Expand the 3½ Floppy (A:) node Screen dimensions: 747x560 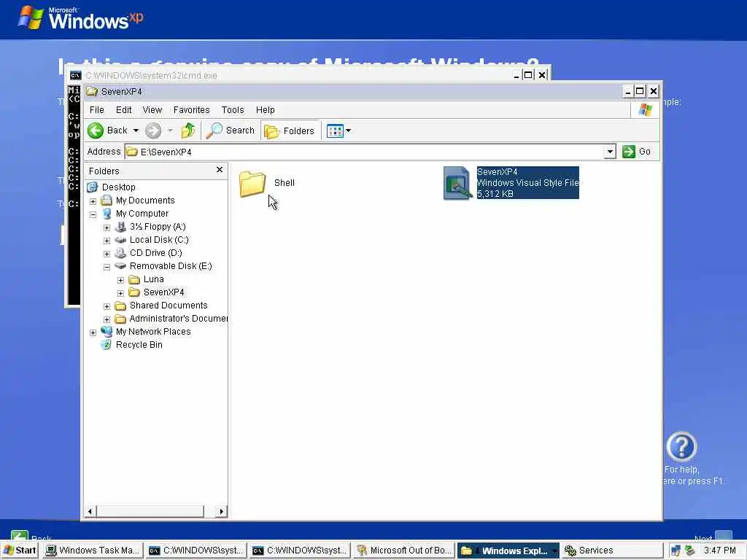pos(107,227)
